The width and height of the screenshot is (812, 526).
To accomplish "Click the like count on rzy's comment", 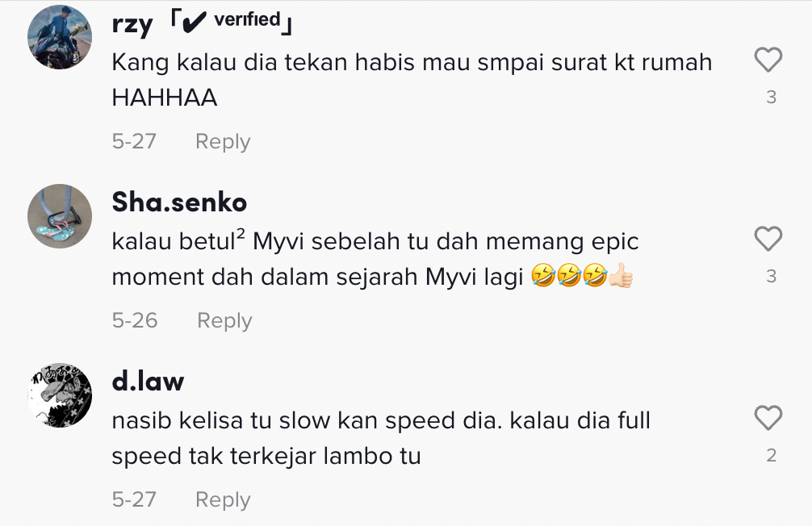I will point(771,98).
